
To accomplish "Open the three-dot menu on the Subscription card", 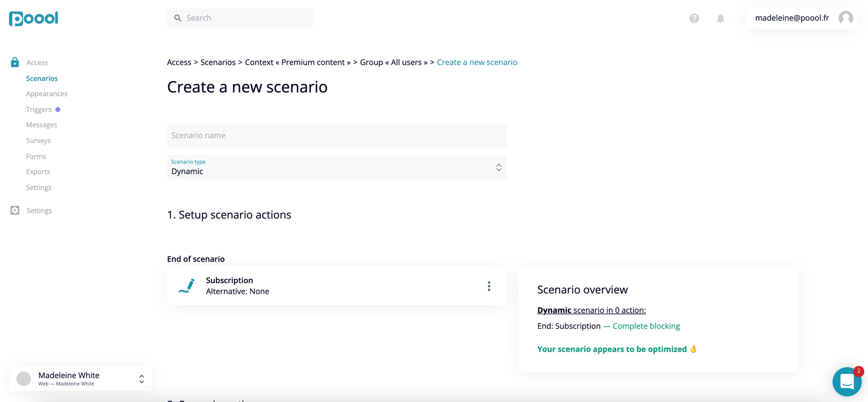I will coord(489,285).
